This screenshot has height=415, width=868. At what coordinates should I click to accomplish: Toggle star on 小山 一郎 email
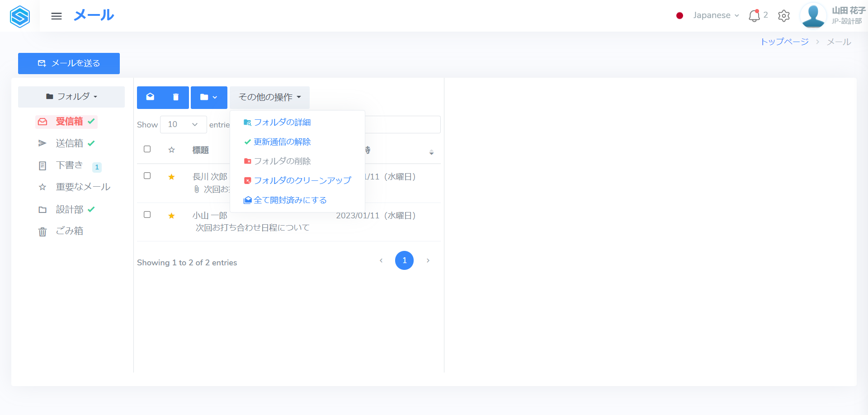coord(171,216)
